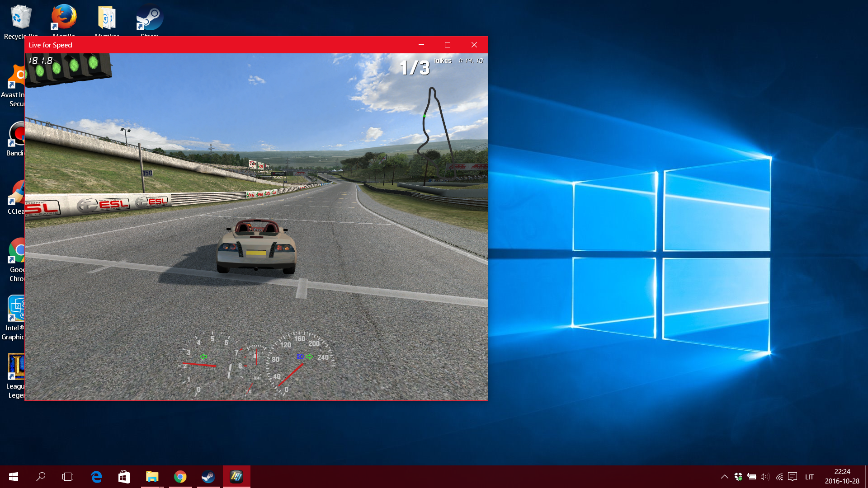
Task: Open the Windows Start menu
Action: 14,477
